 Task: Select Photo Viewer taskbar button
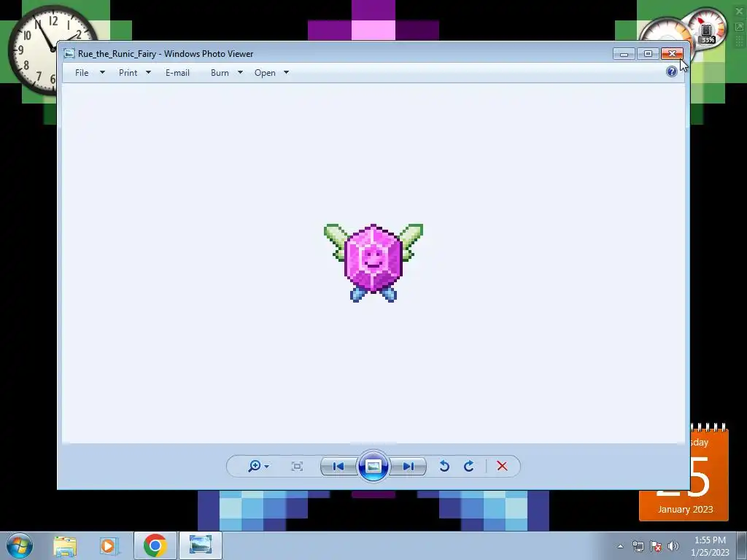[200, 545]
